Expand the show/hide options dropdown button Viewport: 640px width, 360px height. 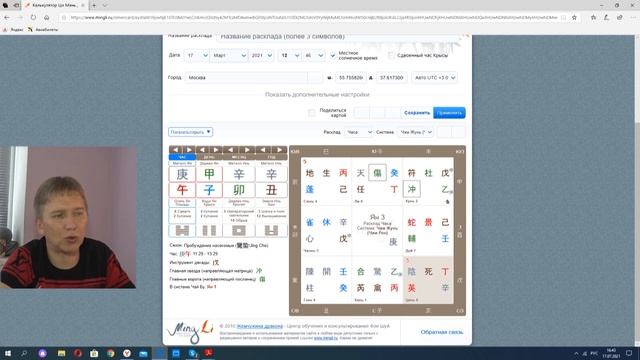(190, 132)
